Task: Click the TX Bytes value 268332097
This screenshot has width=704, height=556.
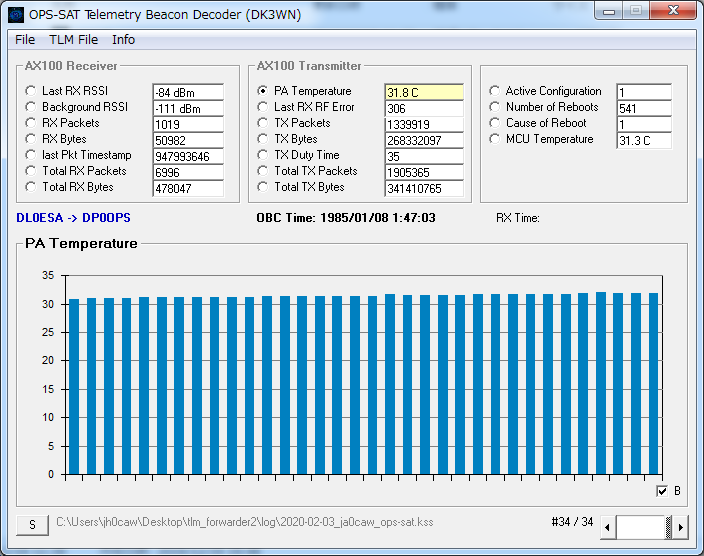Action: (424, 141)
